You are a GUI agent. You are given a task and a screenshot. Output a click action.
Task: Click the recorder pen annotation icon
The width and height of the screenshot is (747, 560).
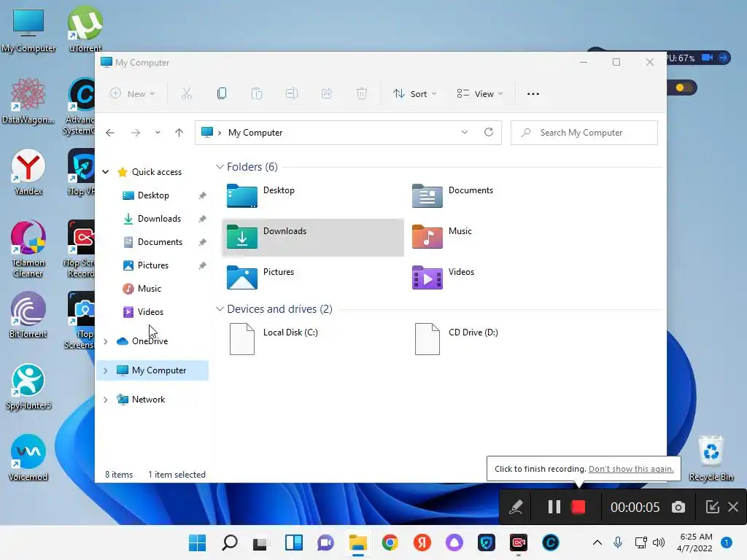(516, 507)
